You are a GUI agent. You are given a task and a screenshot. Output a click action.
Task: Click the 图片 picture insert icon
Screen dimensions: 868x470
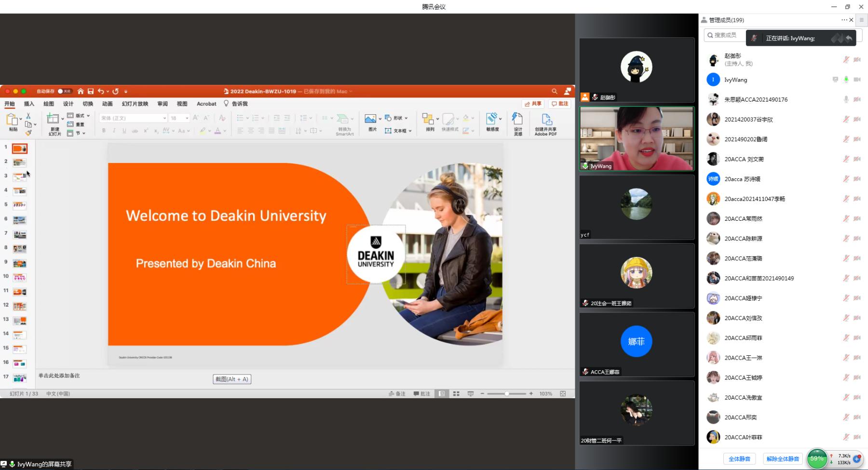tap(370, 119)
